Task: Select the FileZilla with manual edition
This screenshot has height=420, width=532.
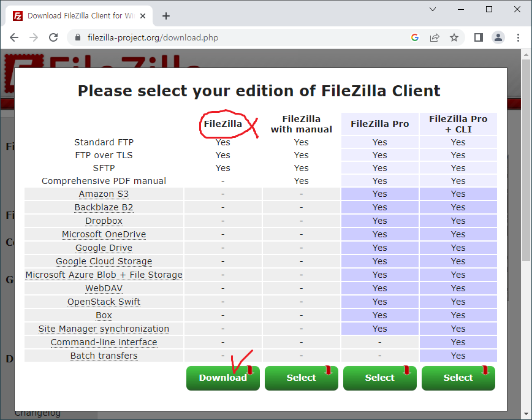Action: tap(302, 378)
